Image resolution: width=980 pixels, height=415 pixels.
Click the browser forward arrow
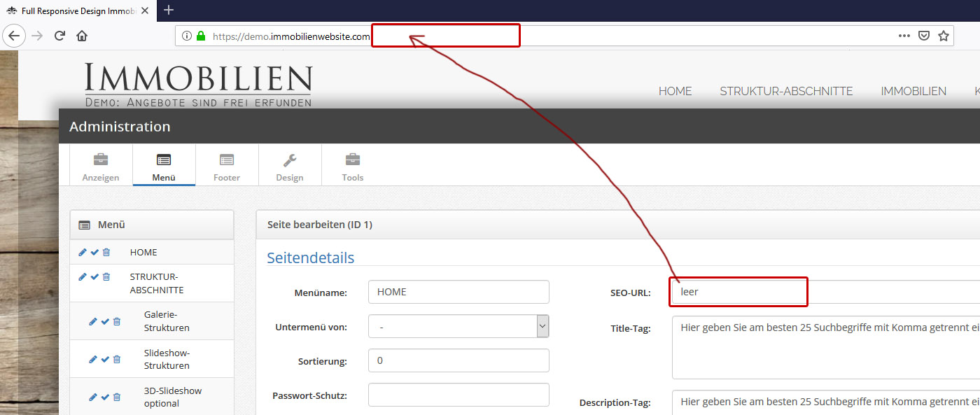coord(37,36)
